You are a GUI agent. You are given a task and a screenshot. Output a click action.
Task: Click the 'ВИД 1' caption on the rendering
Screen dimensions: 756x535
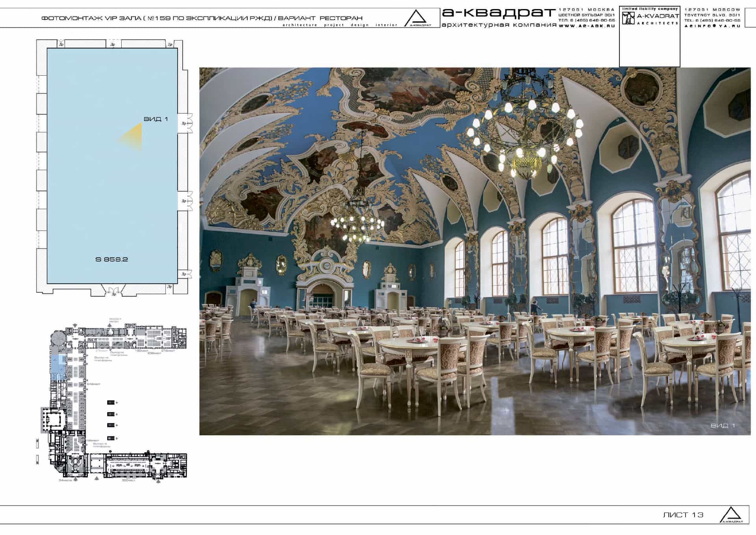[x=723, y=425]
